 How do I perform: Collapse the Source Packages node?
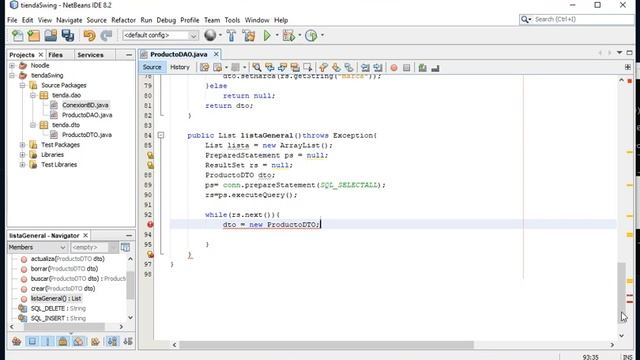(22, 85)
